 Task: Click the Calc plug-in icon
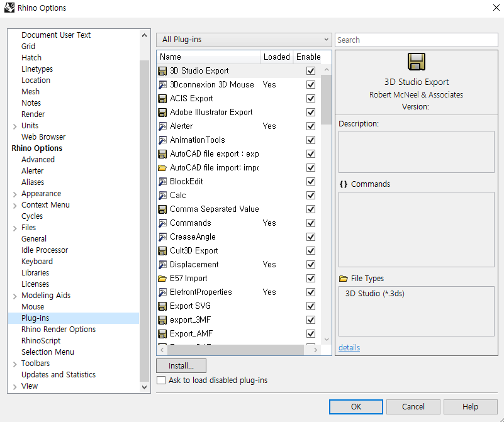[x=162, y=195]
